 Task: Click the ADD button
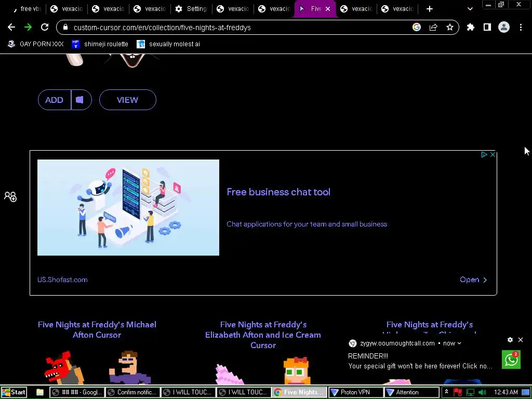54,100
